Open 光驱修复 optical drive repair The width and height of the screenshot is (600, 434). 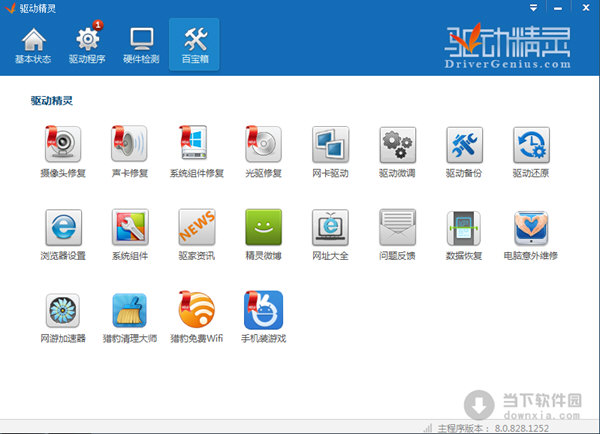tap(263, 145)
